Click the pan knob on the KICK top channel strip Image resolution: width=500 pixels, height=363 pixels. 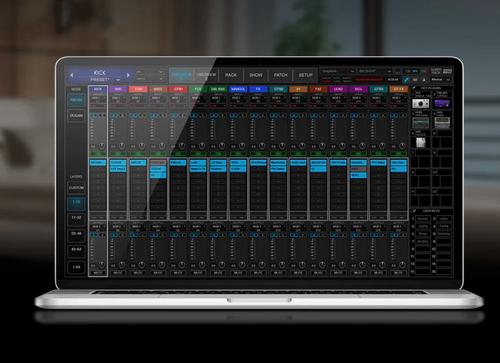(x=102, y=146)
